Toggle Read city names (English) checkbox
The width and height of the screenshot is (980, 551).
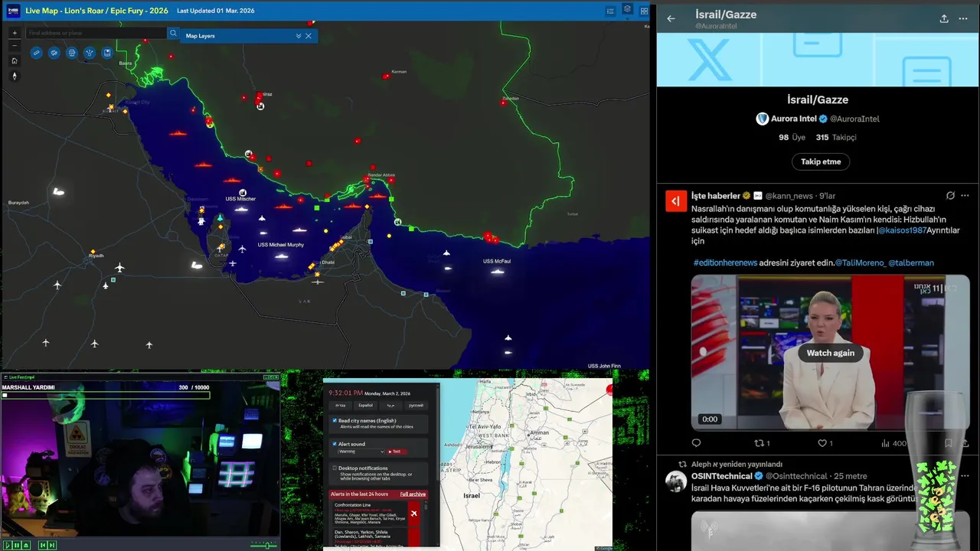coord(335,420)
